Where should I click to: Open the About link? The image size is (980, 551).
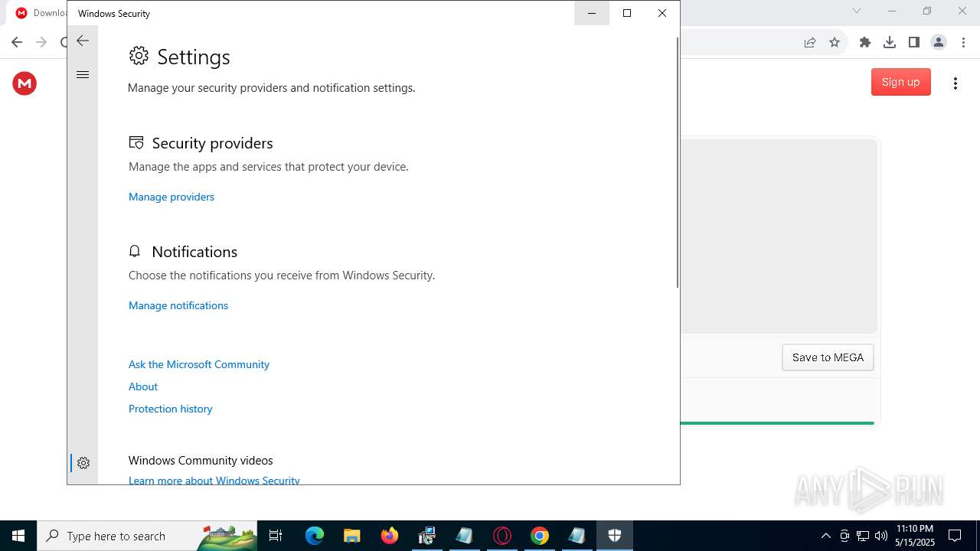coord(143,386)
